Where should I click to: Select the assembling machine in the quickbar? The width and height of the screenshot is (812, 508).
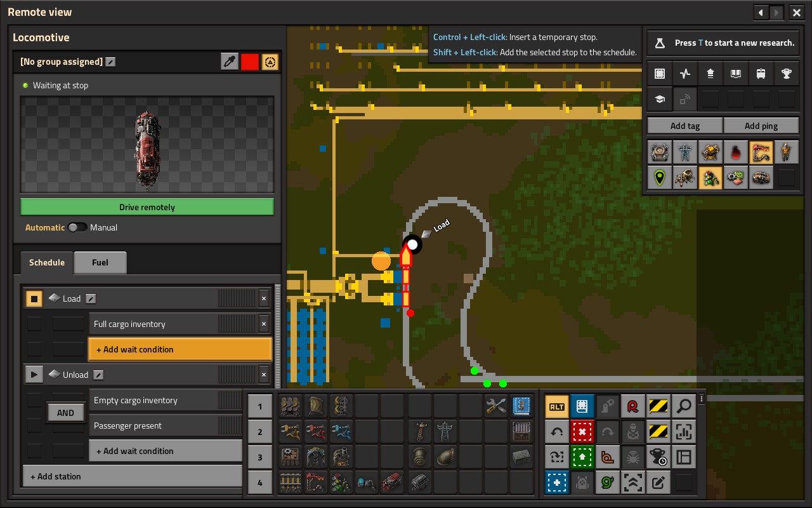291,457
